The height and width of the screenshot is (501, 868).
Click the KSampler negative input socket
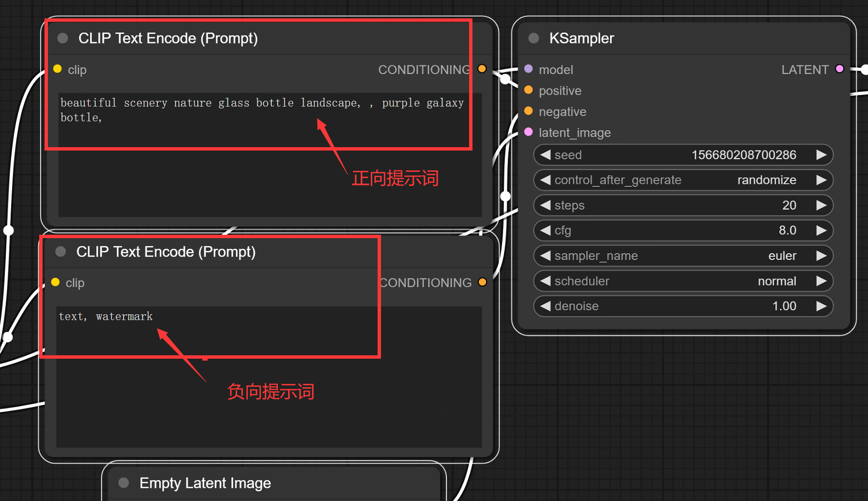click(529, 111)
